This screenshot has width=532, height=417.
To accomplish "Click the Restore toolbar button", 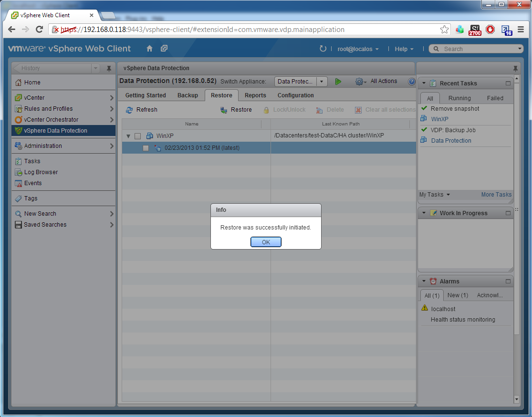I will pyautogui.click(x=236, y=110).
